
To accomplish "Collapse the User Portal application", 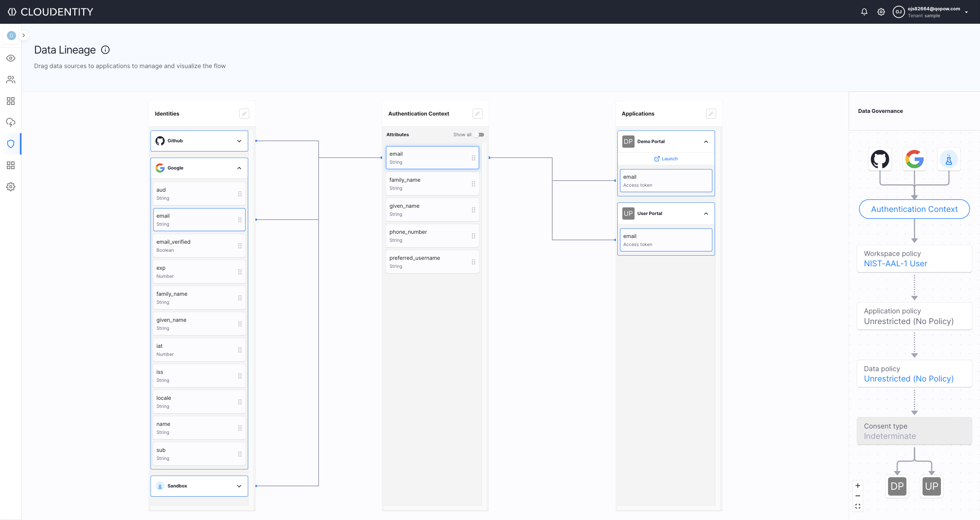I will (706, 214).
